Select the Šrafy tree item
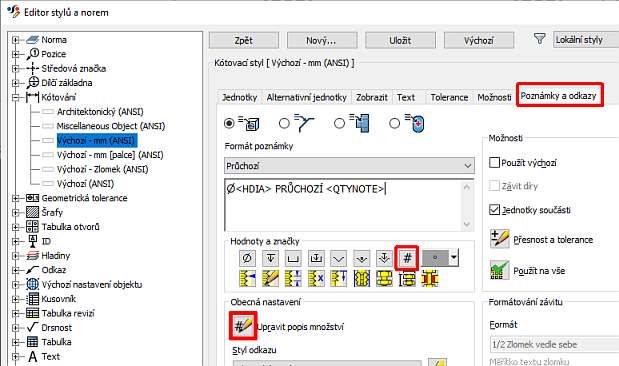Viewport: 619px width, 366px height. click(52, 212)
